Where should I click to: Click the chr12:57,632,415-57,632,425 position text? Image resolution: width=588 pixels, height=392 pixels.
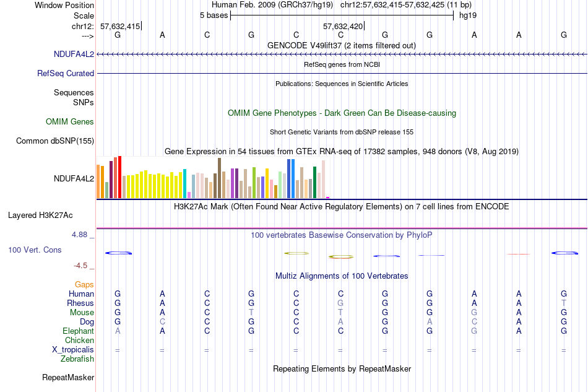406,5
